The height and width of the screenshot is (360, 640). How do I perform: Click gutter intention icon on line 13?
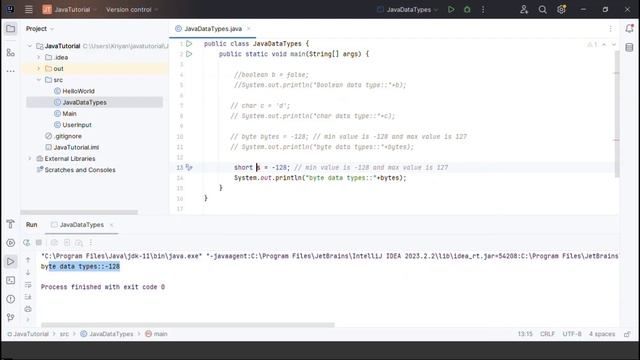point(189,167)
